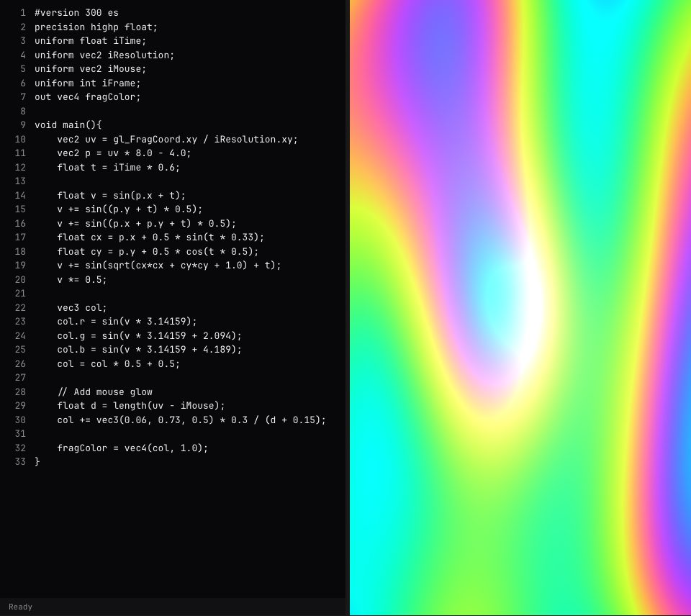Click 'v += sin((p.y + t) * 0.5);'

pos(130,209)
